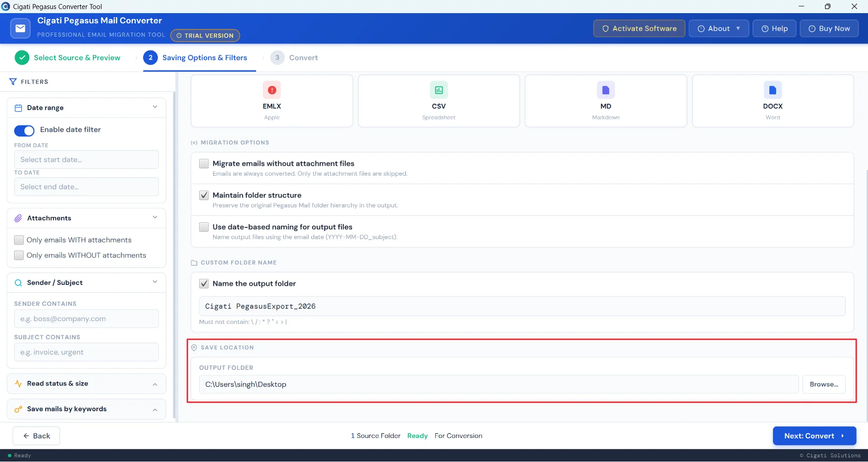
Task: Click the Custom Folder Name folder icon
Action: [x=194, y=263]
